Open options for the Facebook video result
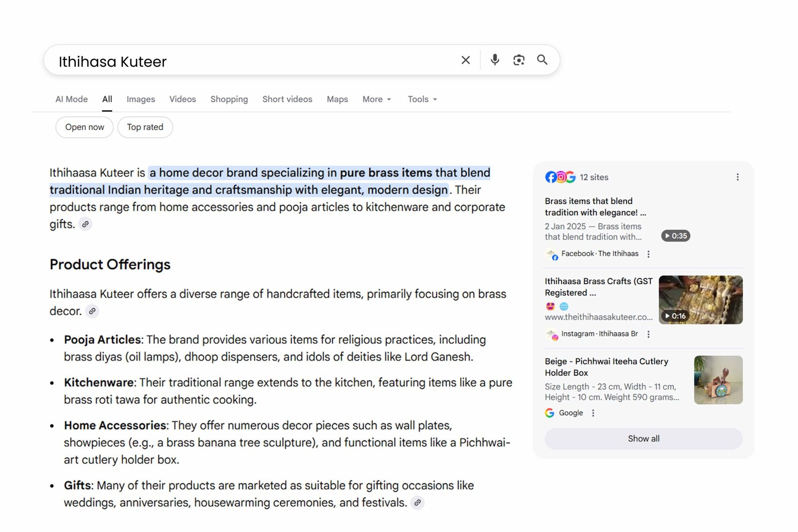798x532 pixels. [x=648, y=254]
